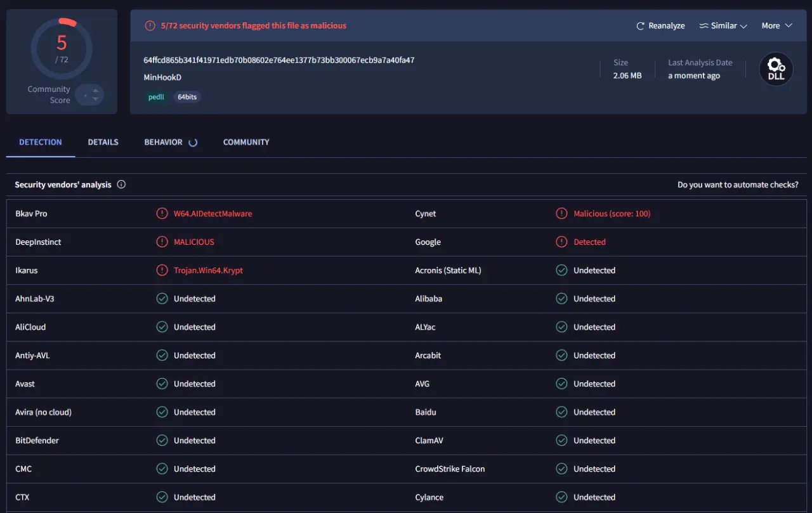Click the 2.06 MB size value
Screen dimensions: 812x513
(x=627, y=75)
